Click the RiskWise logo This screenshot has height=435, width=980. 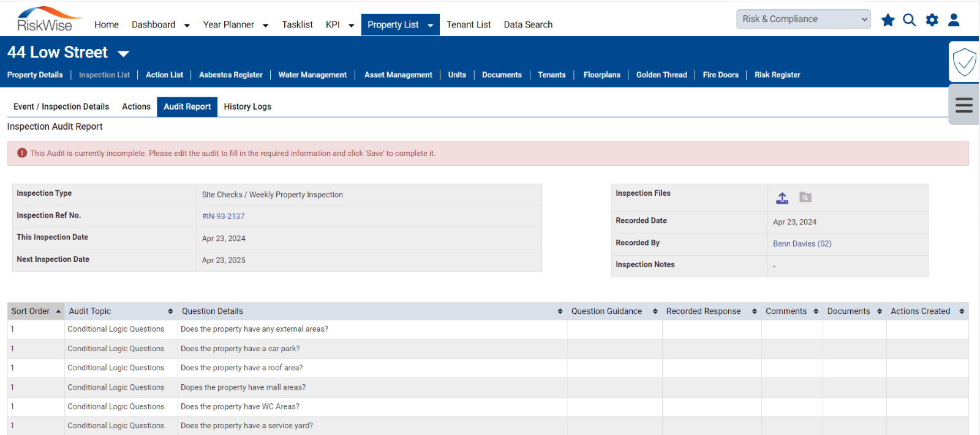tap(48, 20)
